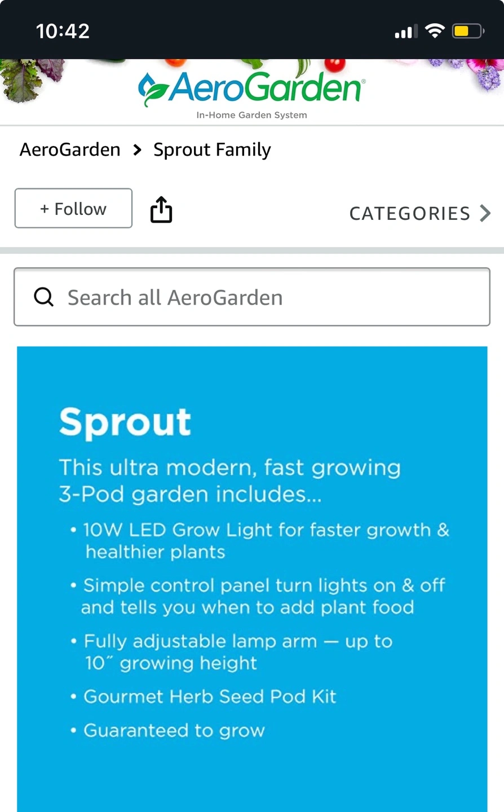Tap the Wi-Fi status icon
This screenshot has height=812, width=504.
[x=435, y=31]
